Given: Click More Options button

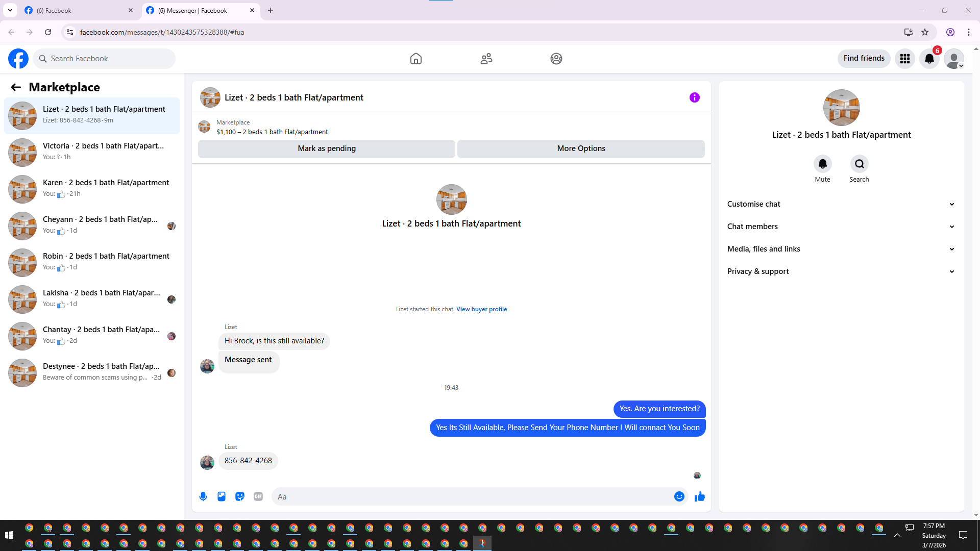Looking at the screenshot, I should point(581,148).
